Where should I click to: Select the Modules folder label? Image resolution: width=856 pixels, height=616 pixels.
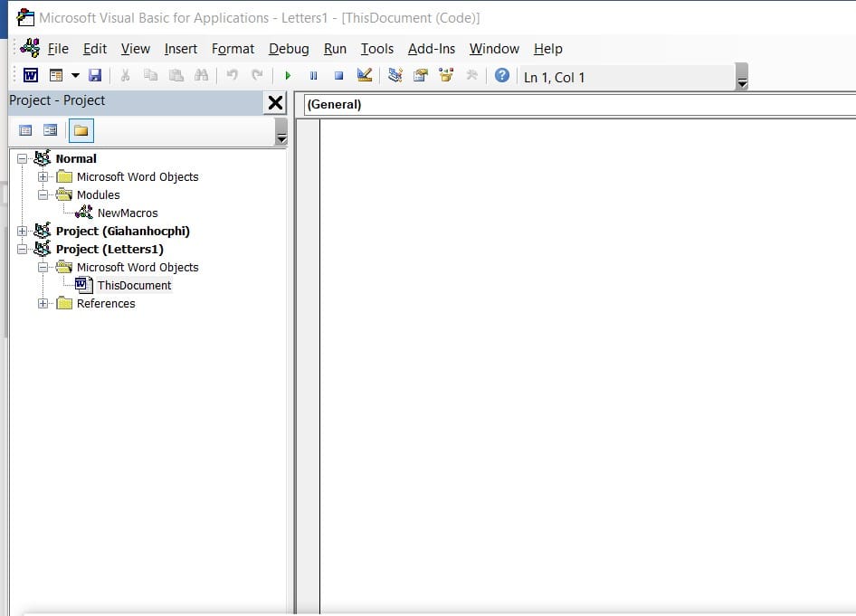pos(98,194)
